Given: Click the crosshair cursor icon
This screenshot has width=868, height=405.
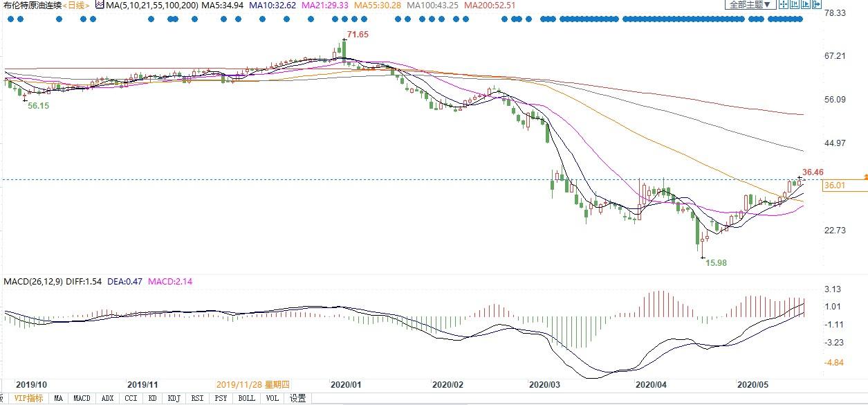Looking at the screenshot, I should [x=782, y=5].
